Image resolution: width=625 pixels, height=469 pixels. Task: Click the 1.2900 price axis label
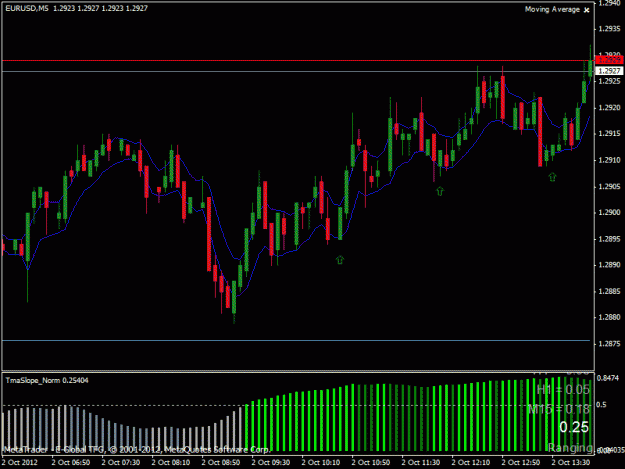point(609,212)
